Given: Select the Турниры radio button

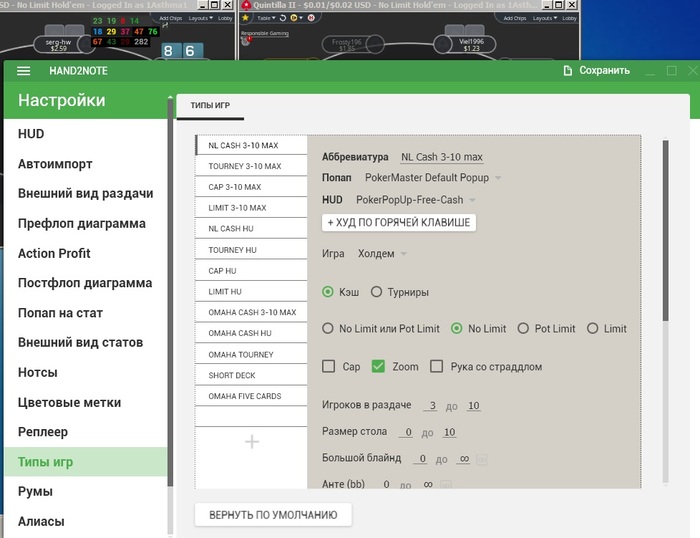Looking at the screenshot, I should point(376,292).
